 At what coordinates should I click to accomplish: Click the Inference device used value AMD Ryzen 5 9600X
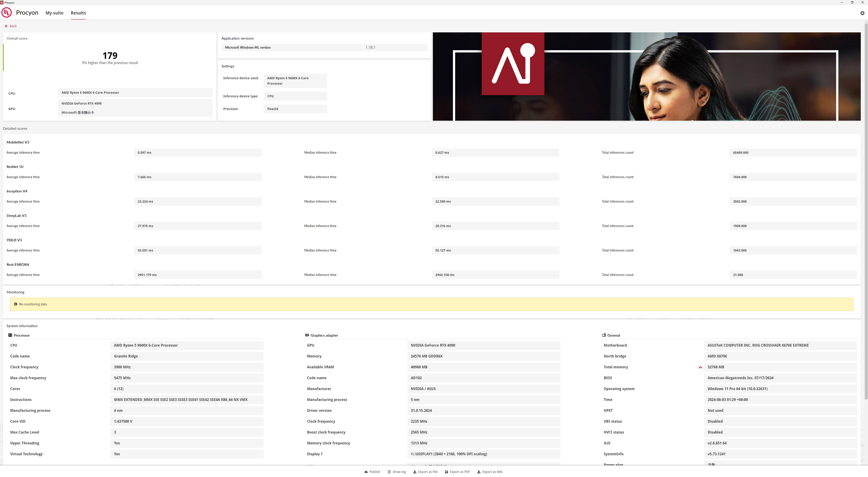295,81
